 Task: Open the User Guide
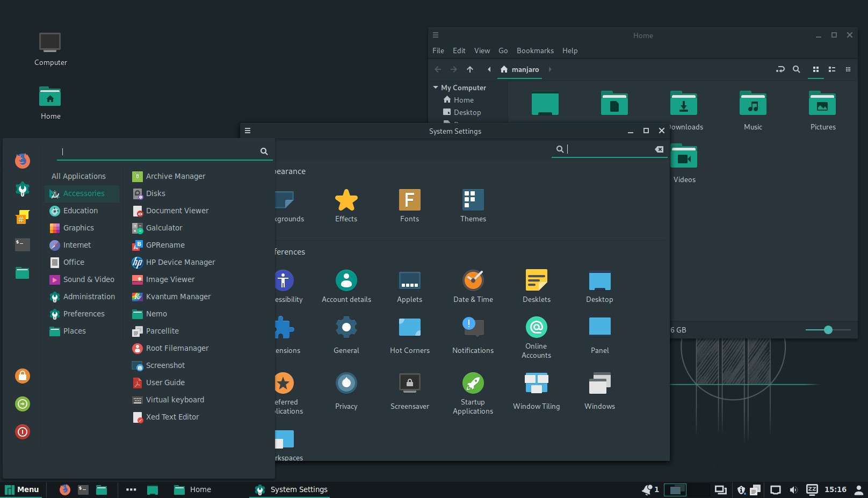(x=165, y=382)
